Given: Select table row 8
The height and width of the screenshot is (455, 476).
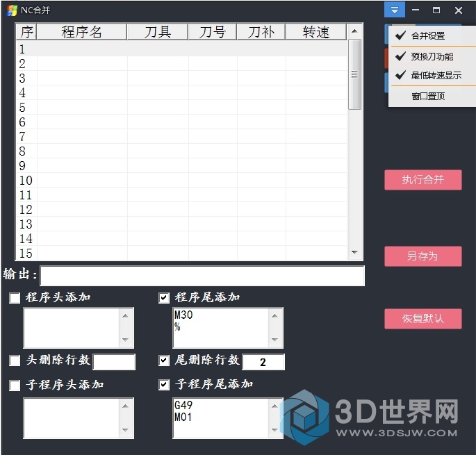Looking at the screenshot, I should (181, 151).
